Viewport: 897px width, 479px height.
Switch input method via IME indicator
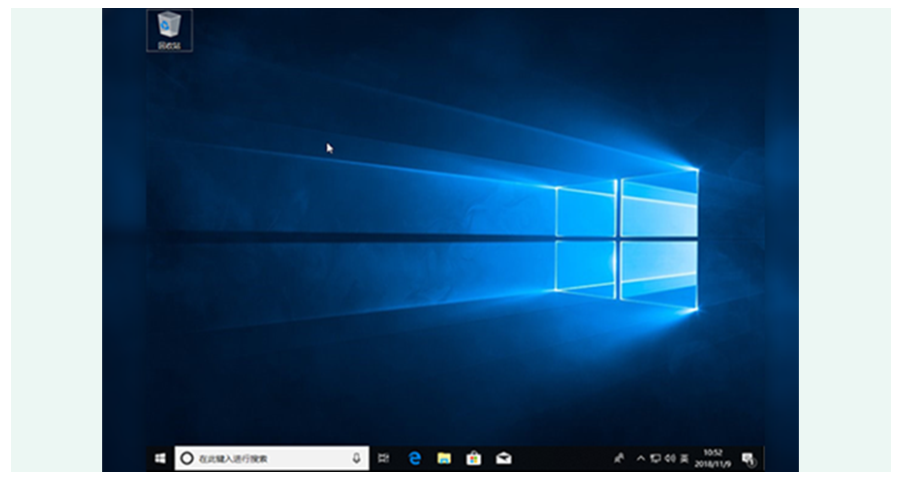[x=684, y=458]
